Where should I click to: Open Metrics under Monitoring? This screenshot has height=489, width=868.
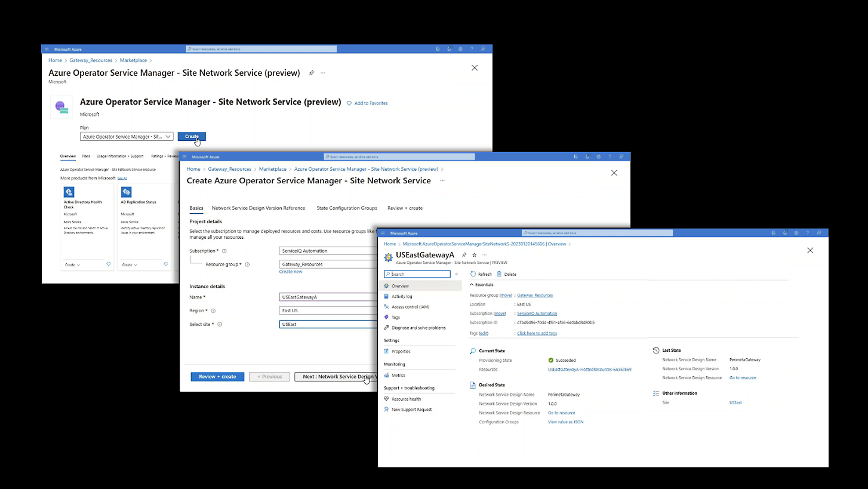coord(398,375)
